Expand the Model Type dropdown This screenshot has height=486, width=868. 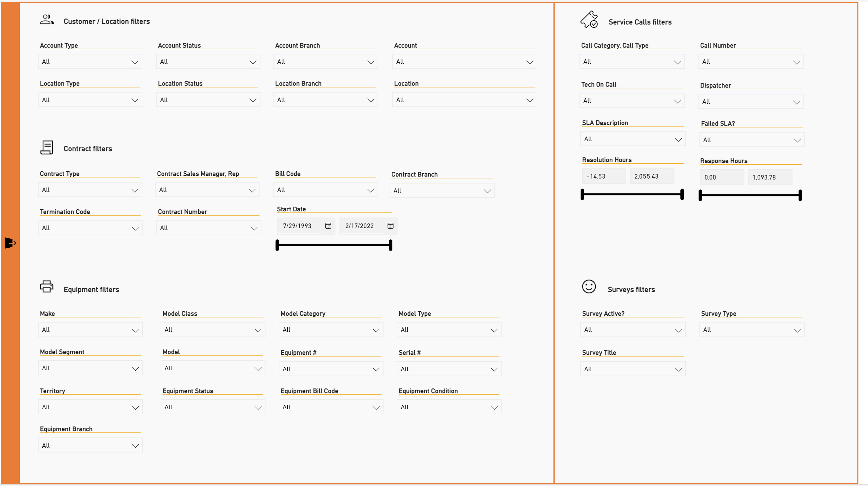[x=449, y=330]
